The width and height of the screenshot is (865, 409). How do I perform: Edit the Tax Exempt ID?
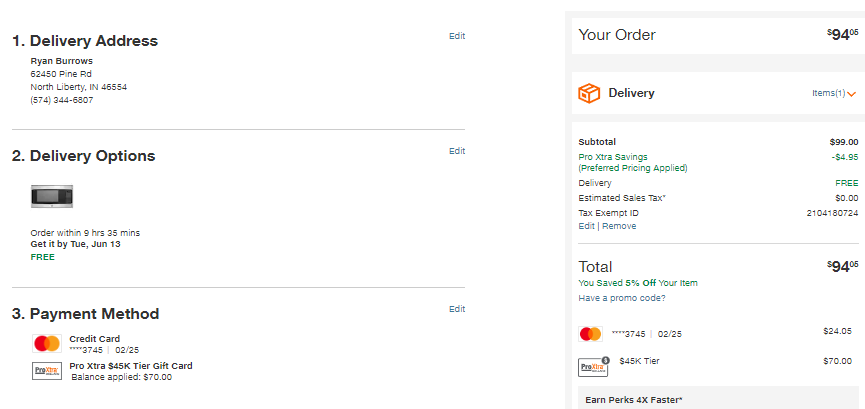(586, 226)
